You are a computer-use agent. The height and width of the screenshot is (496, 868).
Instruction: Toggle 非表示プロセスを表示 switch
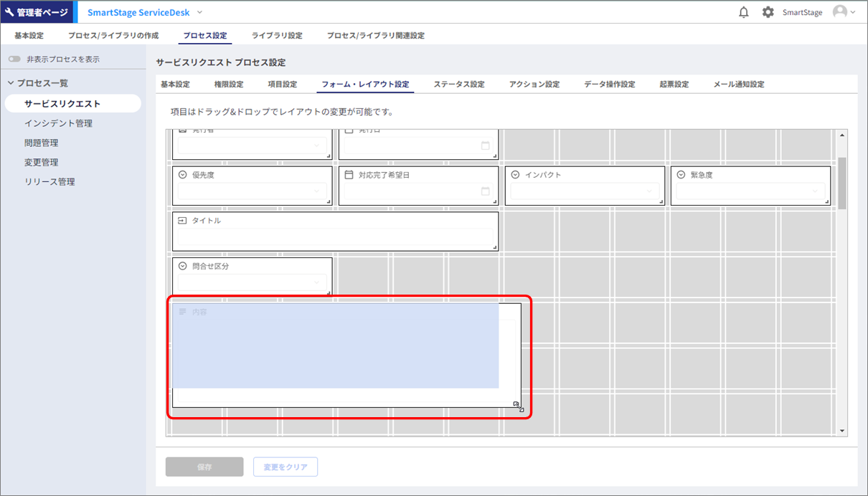point(14,59)
